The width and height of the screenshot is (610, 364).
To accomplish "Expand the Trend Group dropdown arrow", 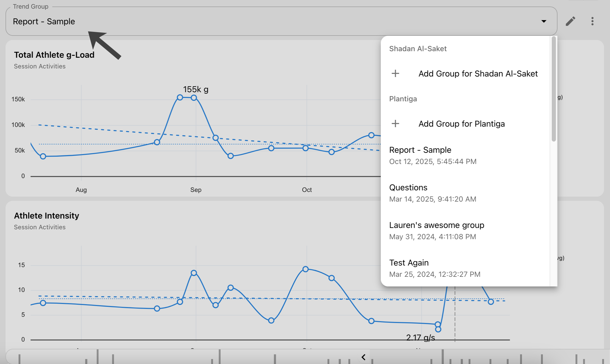I will pyautogui.click(x=544, y=21).
